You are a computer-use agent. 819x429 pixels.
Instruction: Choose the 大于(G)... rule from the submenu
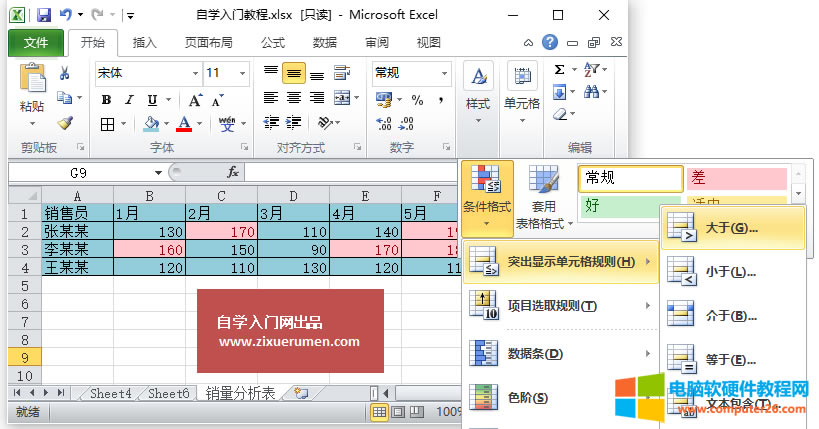click(x=732, y=228)
